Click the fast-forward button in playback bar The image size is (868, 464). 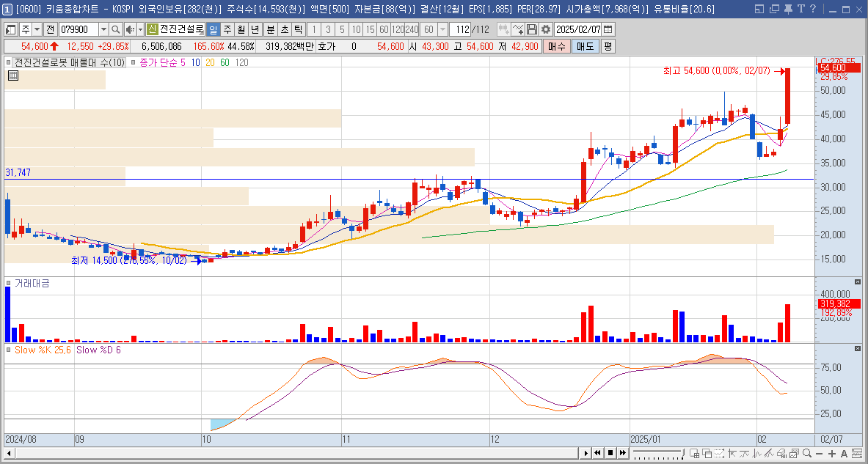point(623,453)
